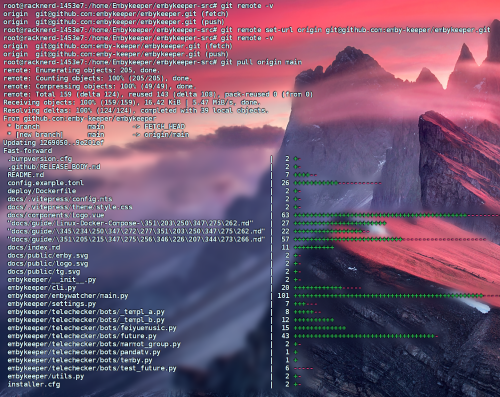500x397 pixels.
Task: Click change count '43' for bots/future.py
Action: pos(285,336)
